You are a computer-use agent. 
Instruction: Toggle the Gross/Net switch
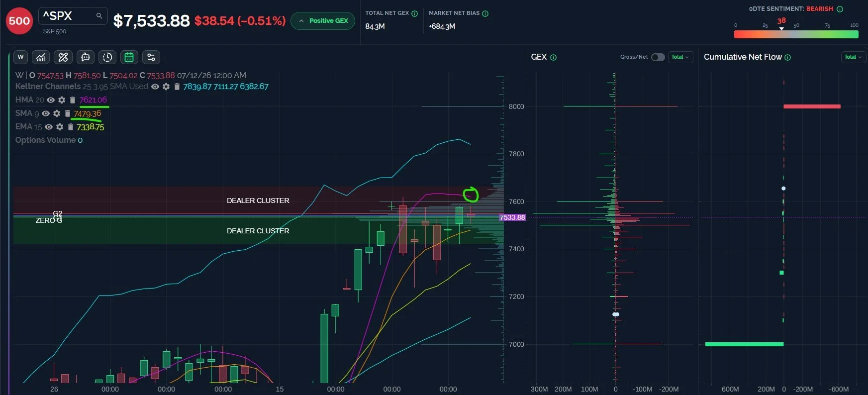(x=658, y=57)
